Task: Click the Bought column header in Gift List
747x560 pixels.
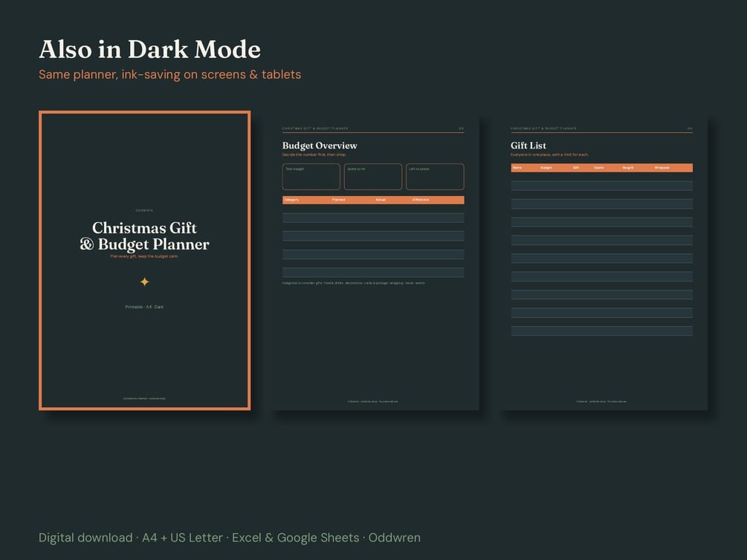Action: [x=628, y=168]
